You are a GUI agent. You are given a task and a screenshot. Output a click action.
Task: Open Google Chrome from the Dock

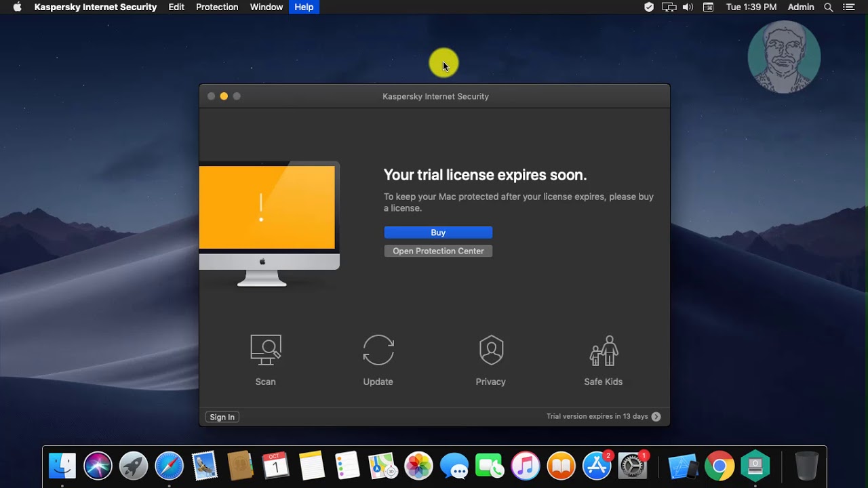(x=719, y=466)
